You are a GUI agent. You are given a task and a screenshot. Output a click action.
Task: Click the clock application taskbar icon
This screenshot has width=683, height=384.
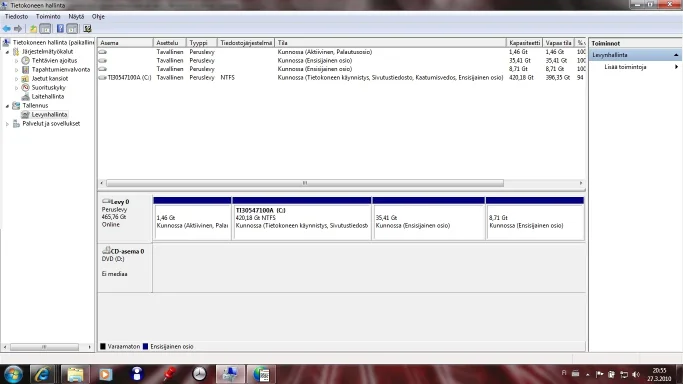pos(199,374)
